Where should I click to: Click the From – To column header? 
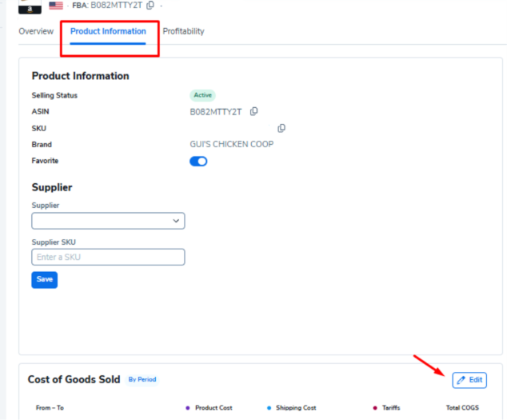coord(50,408)
